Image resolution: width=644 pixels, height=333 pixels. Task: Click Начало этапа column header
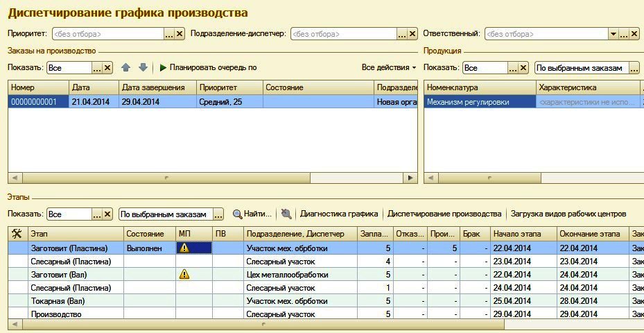pos(523,234)
